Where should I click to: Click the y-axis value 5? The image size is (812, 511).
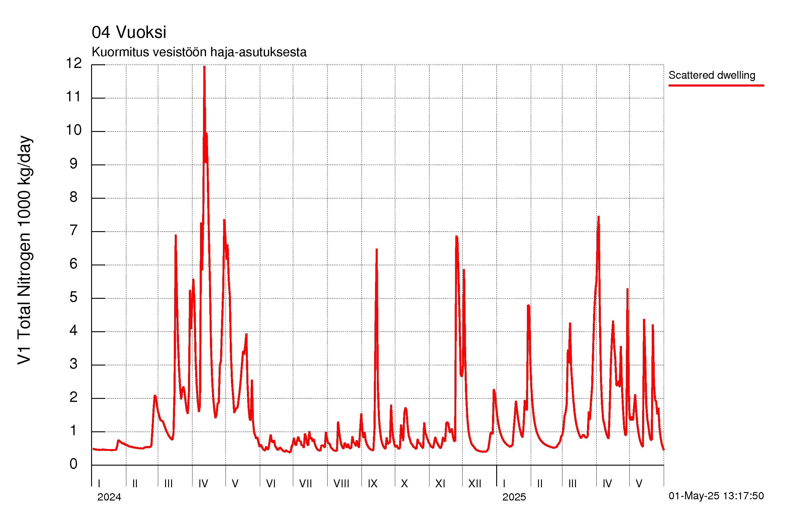tap(73, 297)
